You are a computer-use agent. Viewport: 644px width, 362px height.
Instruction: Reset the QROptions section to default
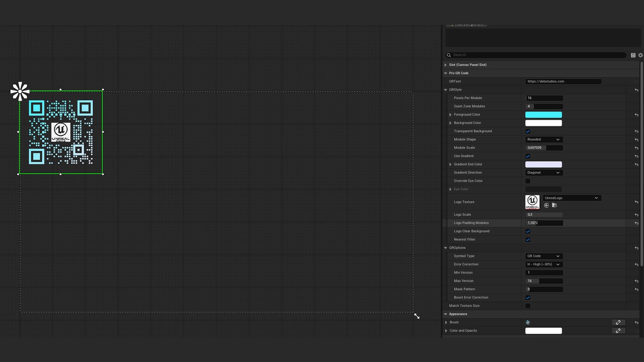[636, 248]
